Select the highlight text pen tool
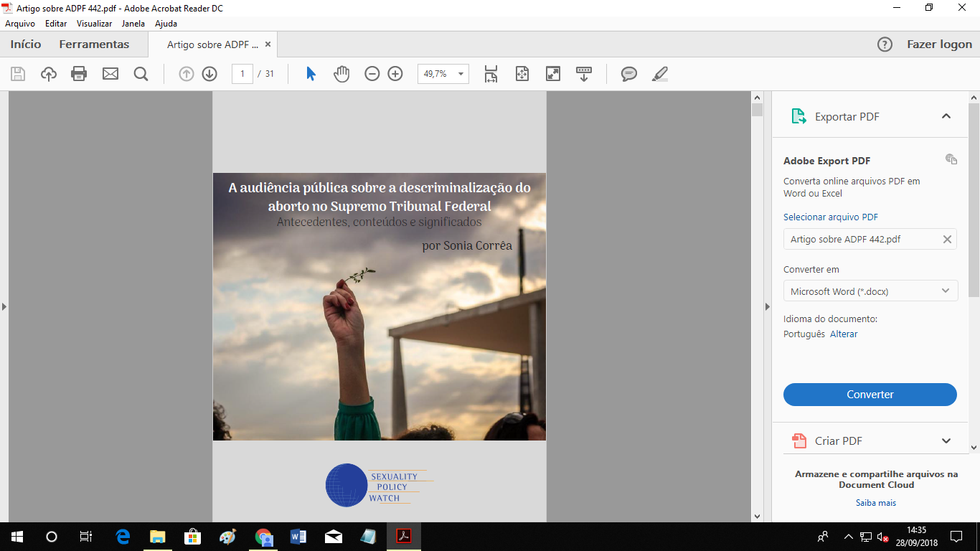The image size is (980, 551). coord(660,74)
